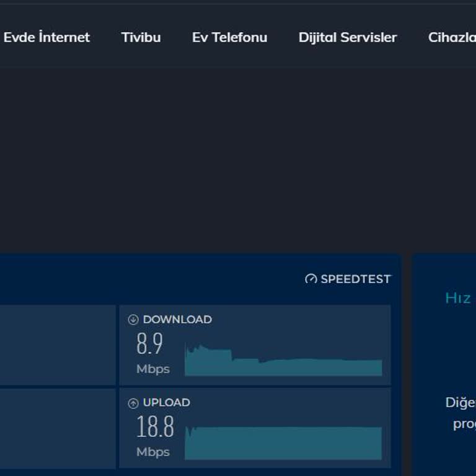Click the empty tile left of the Download panel
This screenshot has width=476, height=476.
(57, 345)
